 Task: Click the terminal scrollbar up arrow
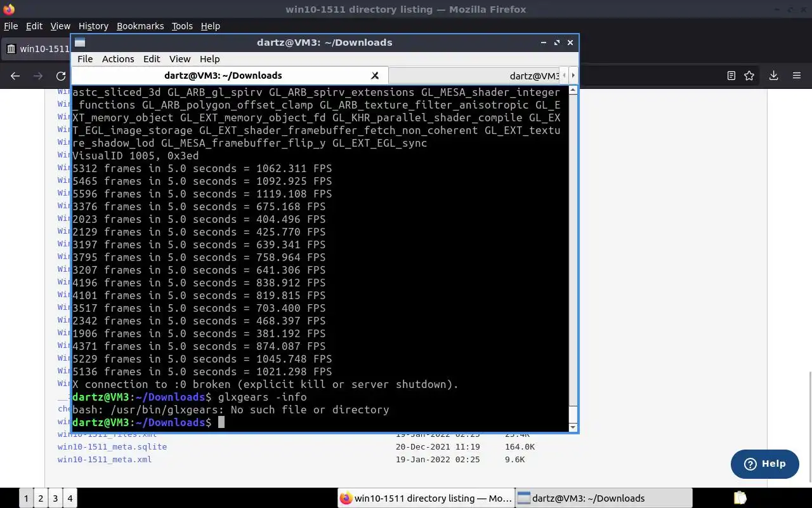pos(573,91)
